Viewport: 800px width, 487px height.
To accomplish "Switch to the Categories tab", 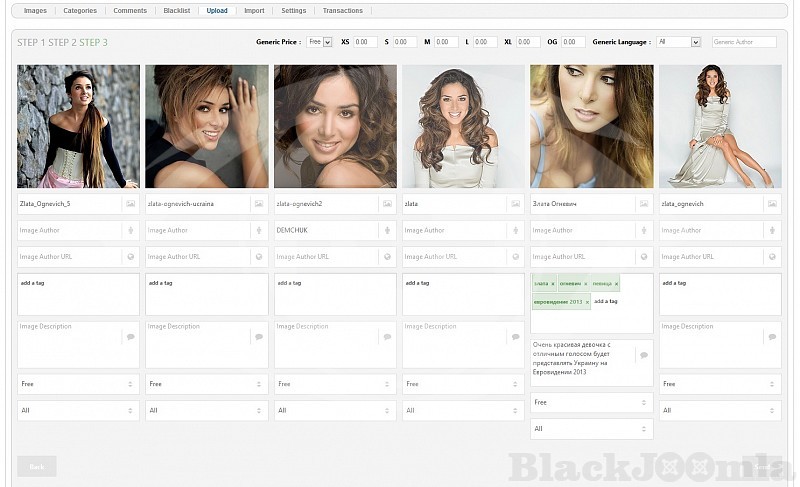I will click(80, 11).
